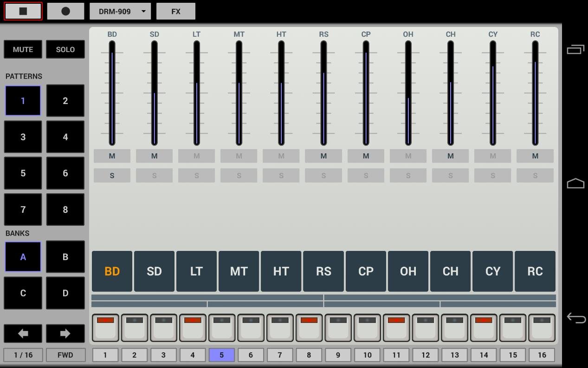Toggle the BD channel mute button

112,156
